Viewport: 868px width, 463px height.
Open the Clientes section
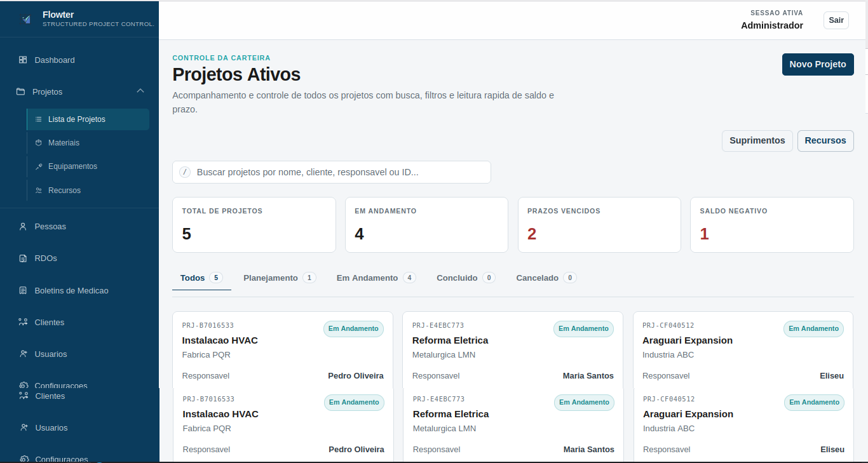(x=49, y=322)
